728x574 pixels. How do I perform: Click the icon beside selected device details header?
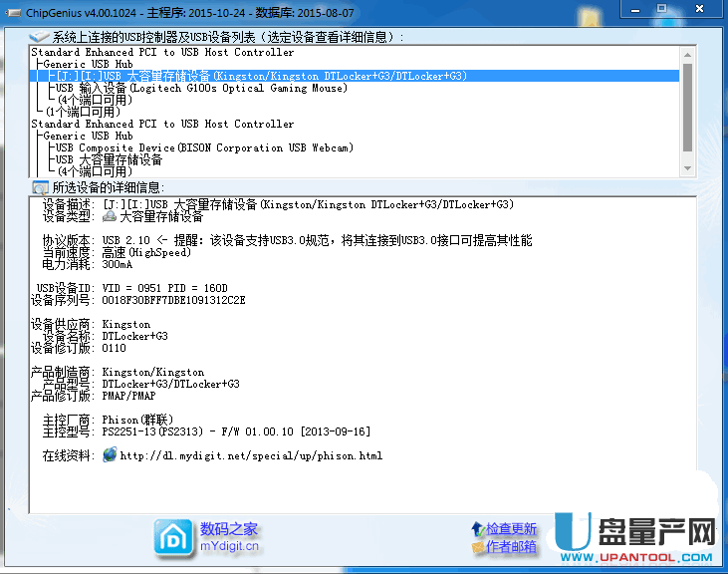coord(40,187)
